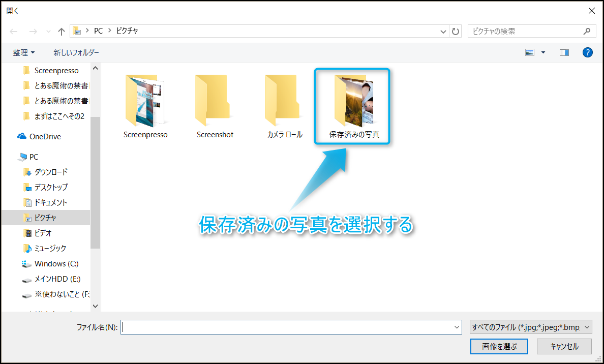This screenshot has height=364, width=604.
Task: Click the help question mark icon
Action: click(587, 52)
